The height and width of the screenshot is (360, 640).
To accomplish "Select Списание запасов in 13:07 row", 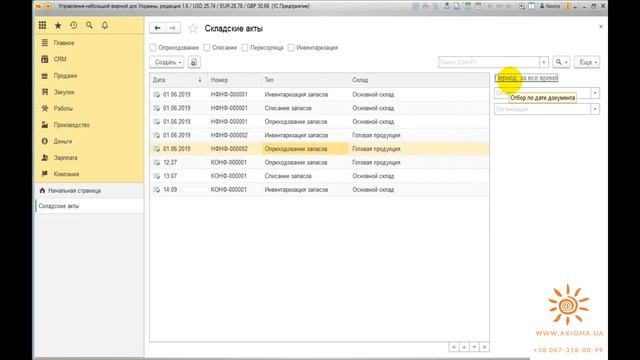I will click(x=288, y=176).
